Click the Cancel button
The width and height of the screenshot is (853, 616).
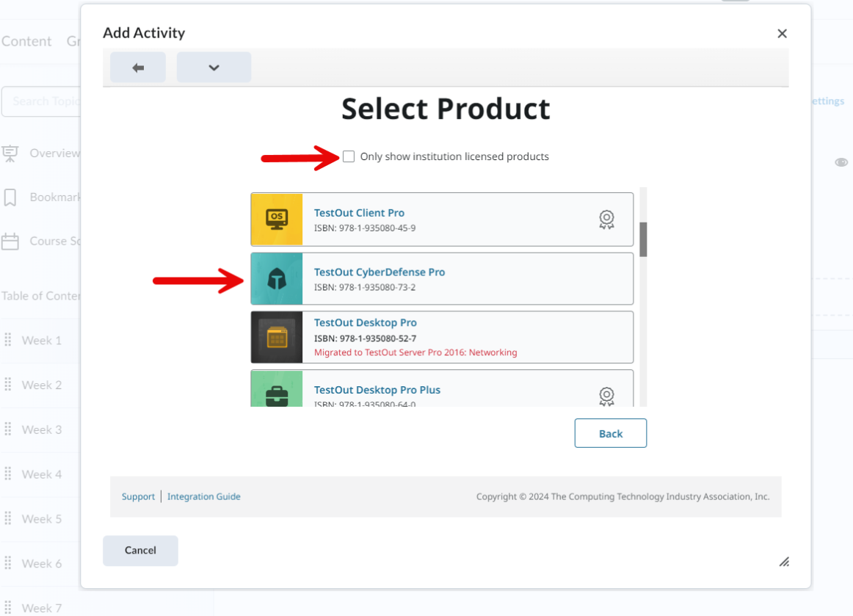tap(140, 551)
